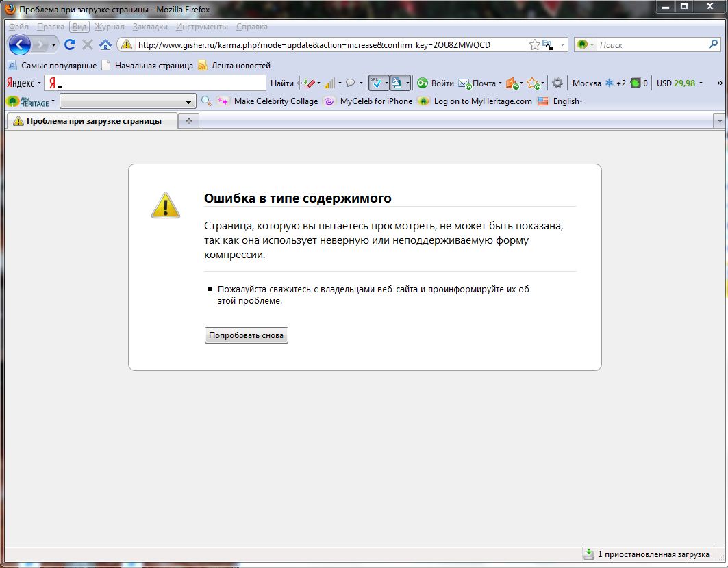Click the MyHeritage toolbar search magnifier
This screenshot has height=568, width=728.
pos(206,101)
